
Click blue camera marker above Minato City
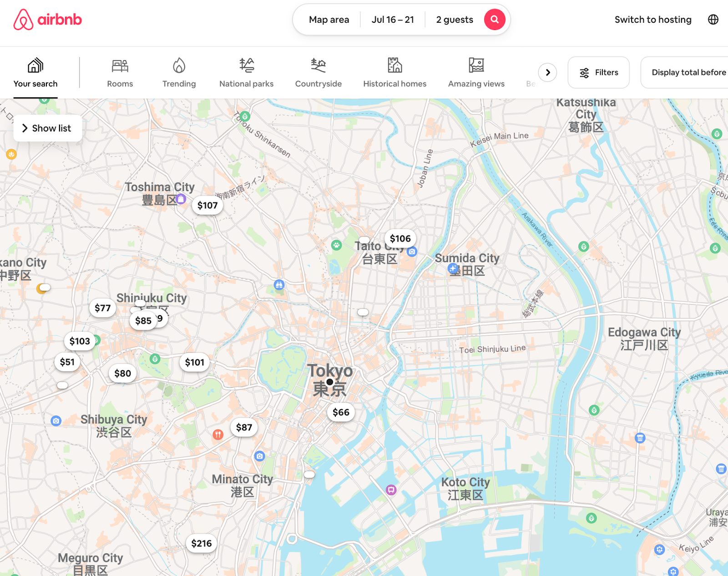click(259, 456)
